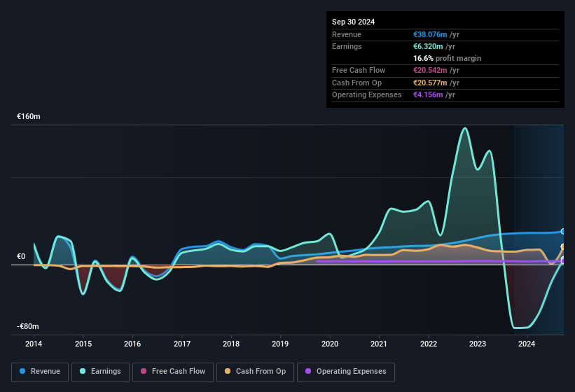Click the Sep 30 2024 tooltip date

(353, 22)
